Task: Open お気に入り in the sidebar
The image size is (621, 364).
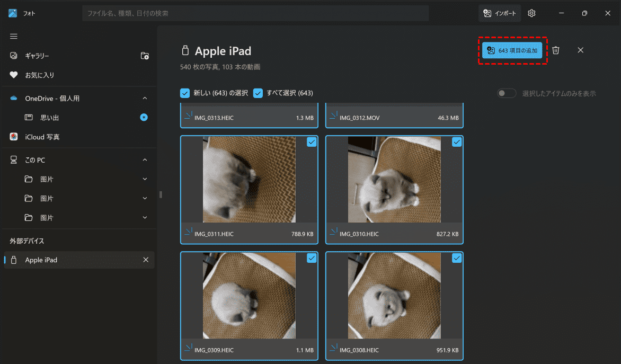Action: (x=40, y=75)
